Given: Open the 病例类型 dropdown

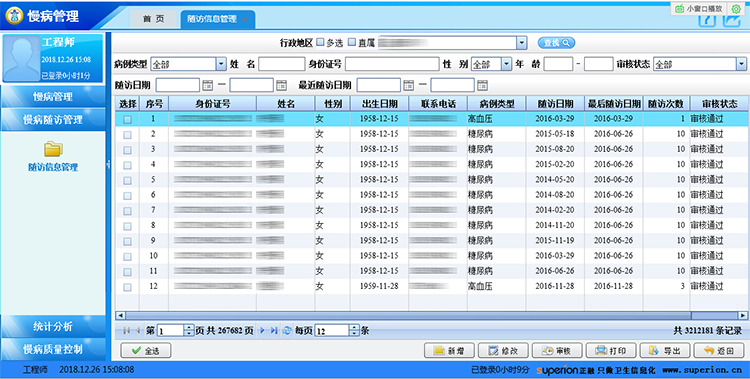Looking at the screenshot, I should 221,64.
